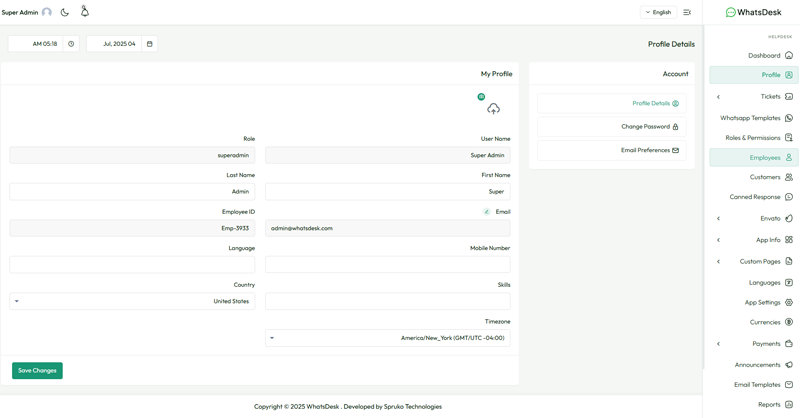Toggle dark mode with the moon icon
Image resolution: width=800 pixels, height=418 pixels.
tap(65, 12)
